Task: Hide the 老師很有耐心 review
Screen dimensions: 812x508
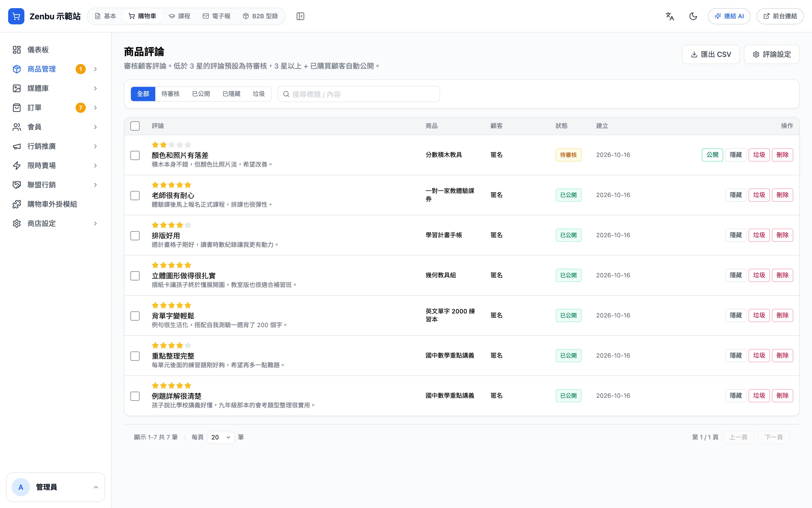Action: click(x=736, y=195)
